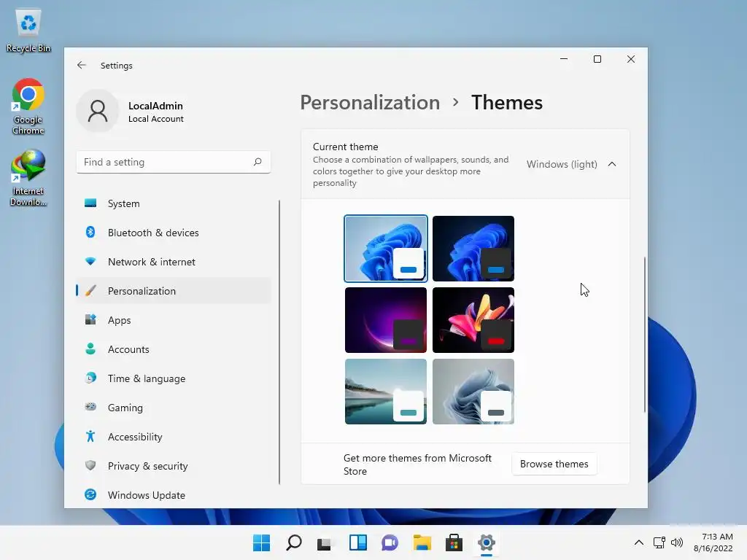Open Windows Update settings
This screenshot has width=747, height=560.
coord(174,495)
